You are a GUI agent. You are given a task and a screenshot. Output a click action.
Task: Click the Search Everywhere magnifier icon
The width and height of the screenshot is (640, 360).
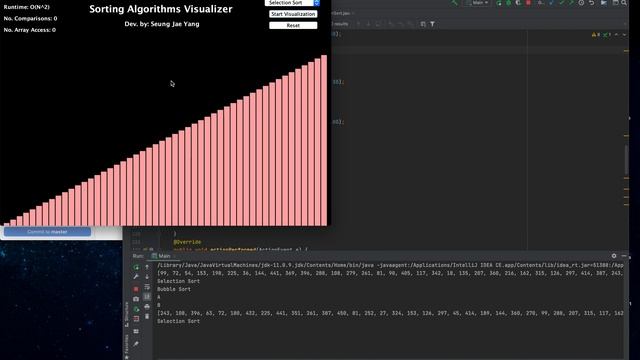click(624, 3)
